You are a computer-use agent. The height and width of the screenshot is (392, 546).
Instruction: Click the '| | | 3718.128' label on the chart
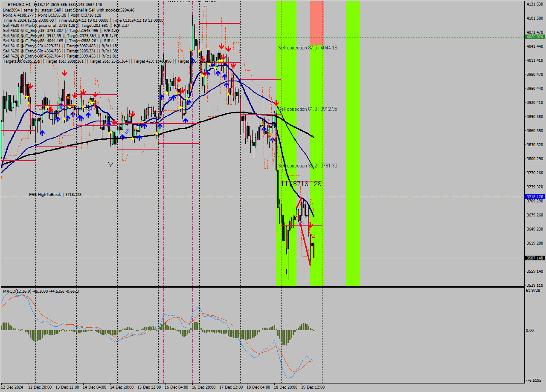pyautogui.click(x=302, y=184)
